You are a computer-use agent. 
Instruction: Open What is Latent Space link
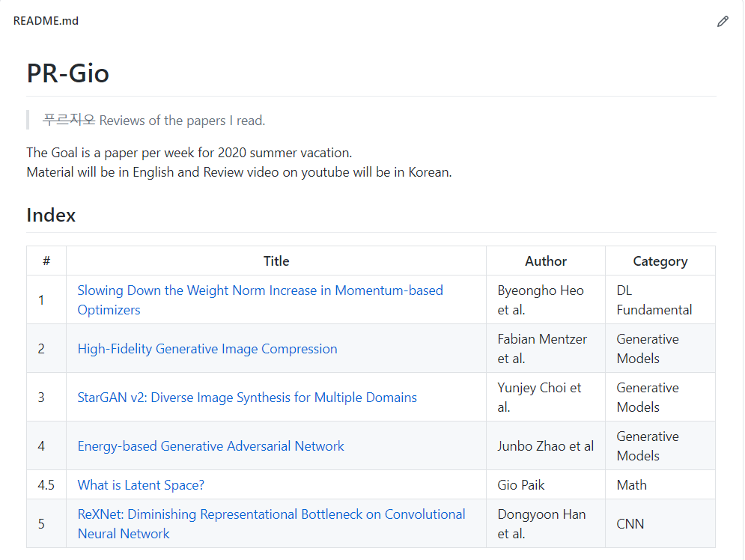tap(141, 485)
